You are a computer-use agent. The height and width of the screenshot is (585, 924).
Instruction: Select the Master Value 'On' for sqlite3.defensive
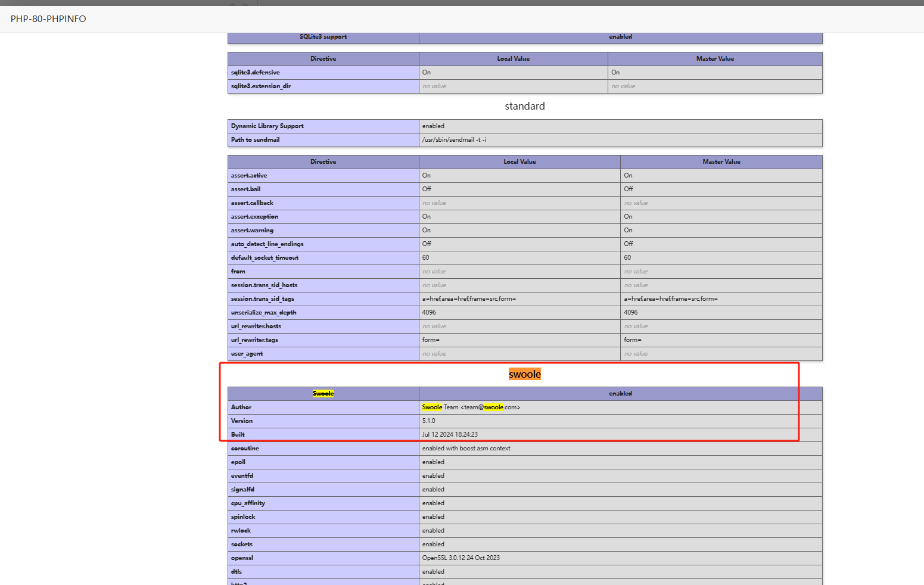click(615, 73)
